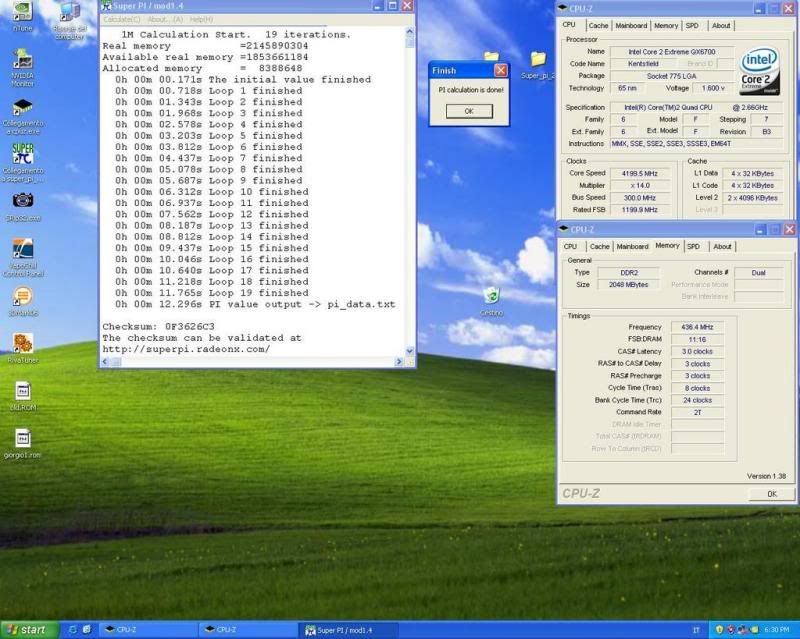This screenshot has height=639, width=800.
Task: Open the nTune desktop shortcut
Action: 22,11
